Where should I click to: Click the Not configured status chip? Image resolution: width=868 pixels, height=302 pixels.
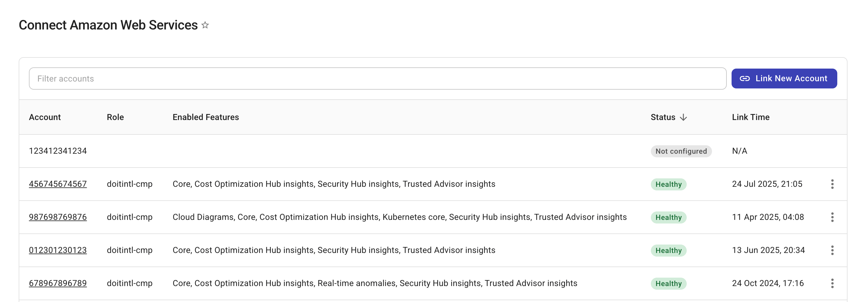[681, 151]
